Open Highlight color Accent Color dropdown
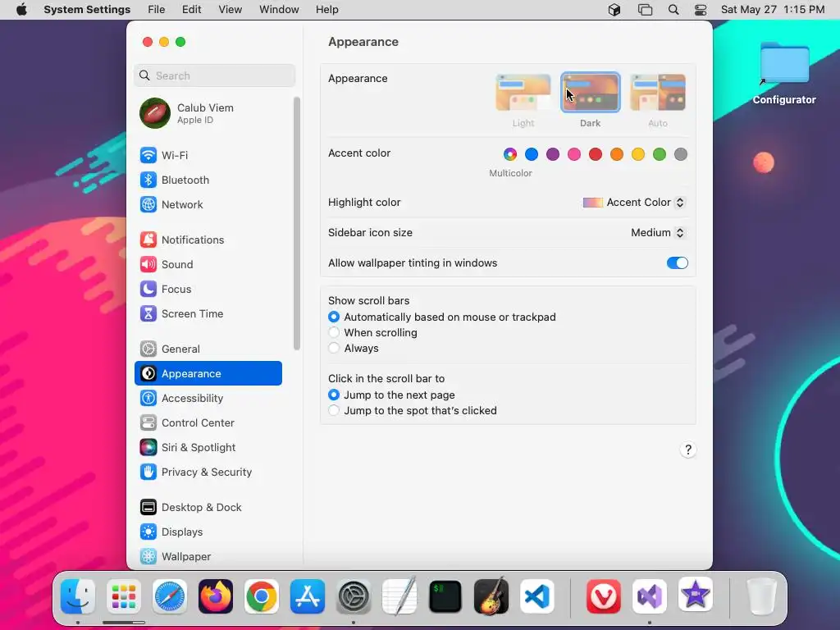The height and width of the screenshot is (630, 840). [634, 203]
